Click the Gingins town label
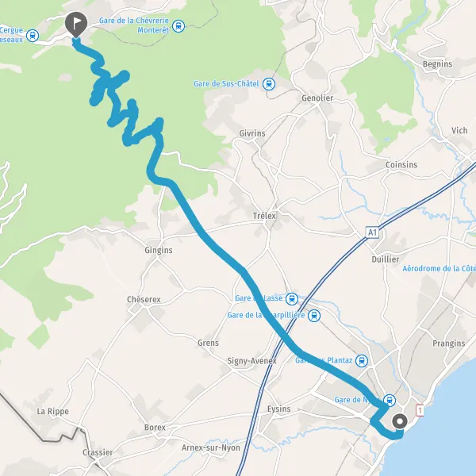 159,250
